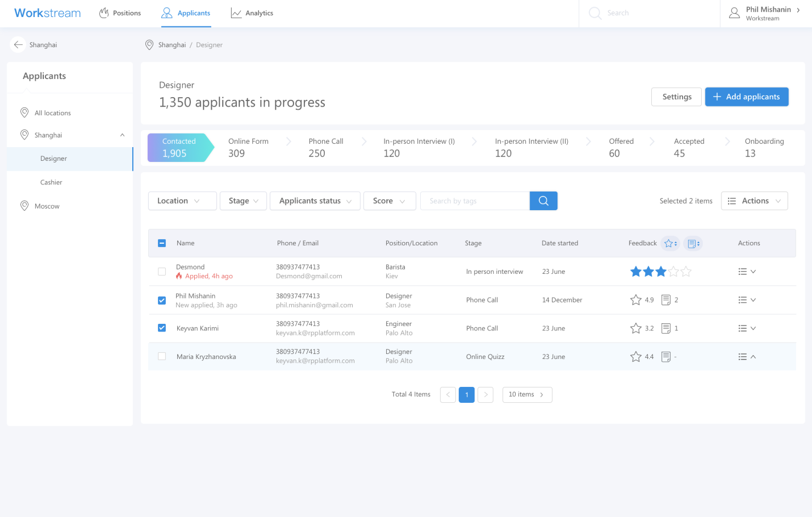Viewport: 812px width, 517px height.
Task: Click the notes icon for Phil Mishanin
Action: coord(666,300)
